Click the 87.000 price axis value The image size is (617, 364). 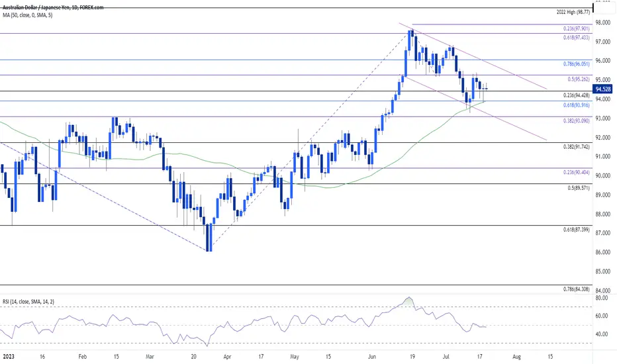pos(603,233)
